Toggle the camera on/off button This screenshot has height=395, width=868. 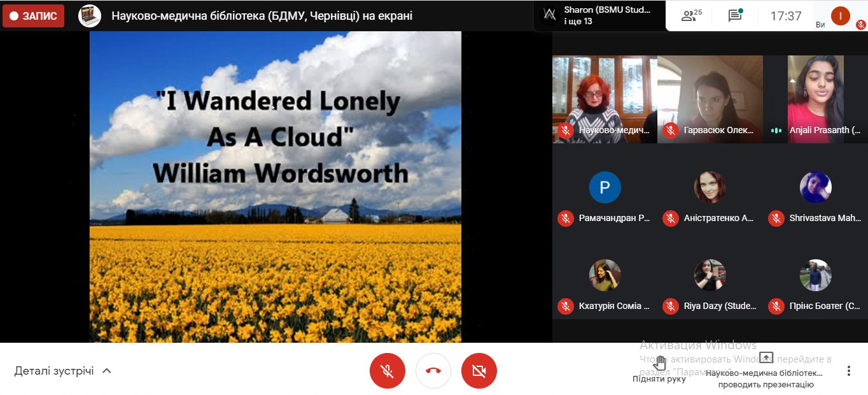[x=479, y=371]
